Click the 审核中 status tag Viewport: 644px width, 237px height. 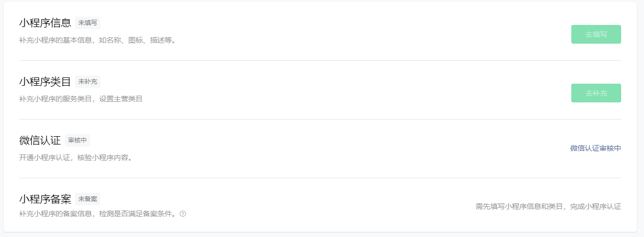77,140
